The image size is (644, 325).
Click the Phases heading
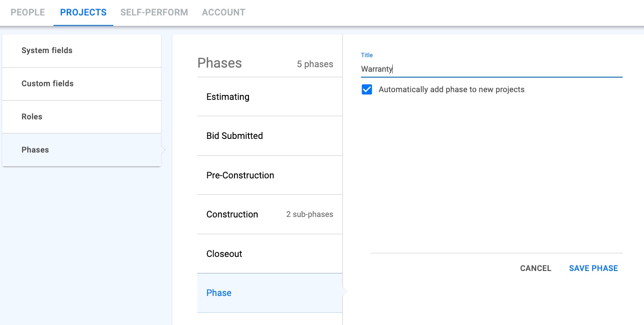pos(220,63)
